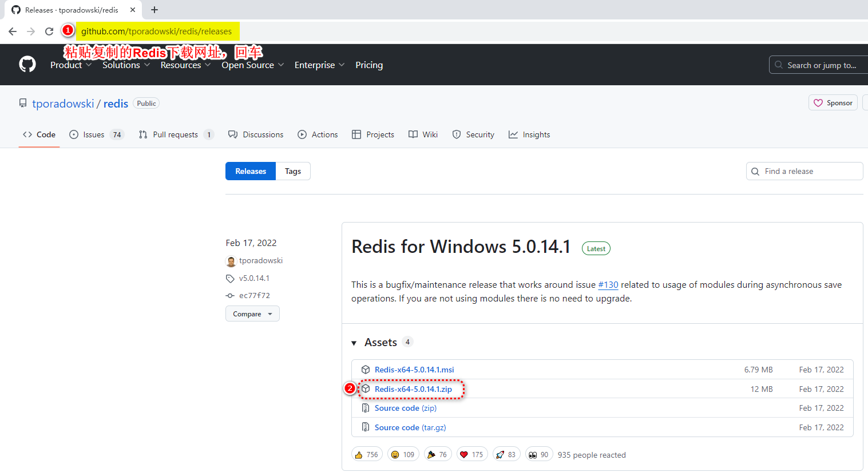This screenshot has width=868, height=476.
Task: Go back with the browser back arrow
Action: [13, 31]
